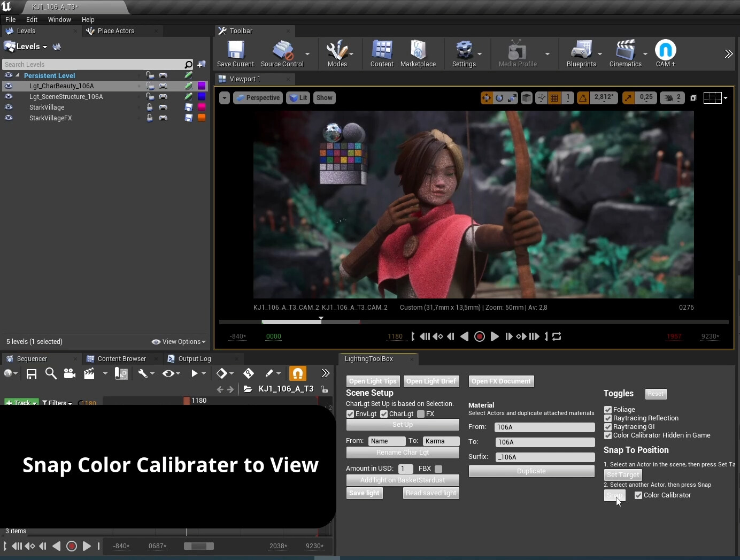740x560 pixels.
Task: Switch to the Output Log tab
Action: 195,359
